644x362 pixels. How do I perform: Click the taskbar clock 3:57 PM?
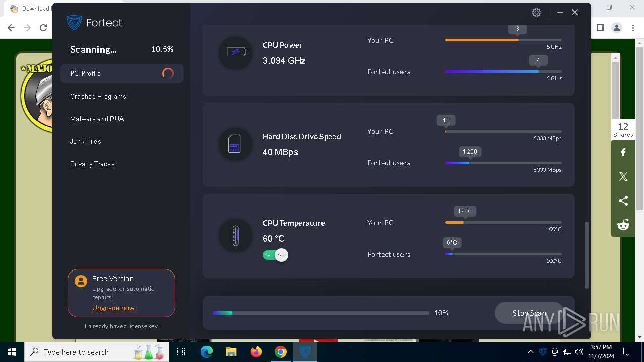601,347
